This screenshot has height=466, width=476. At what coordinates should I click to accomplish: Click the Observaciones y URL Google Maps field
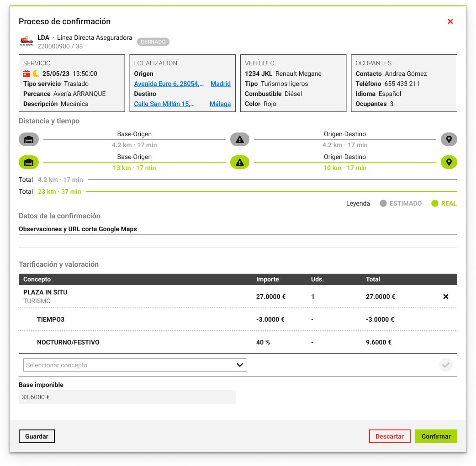(x=238, y=241)
